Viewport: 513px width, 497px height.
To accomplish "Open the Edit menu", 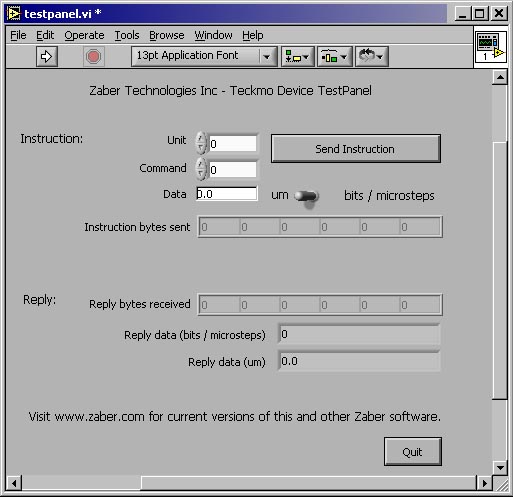I will click(x=45, y=35).
